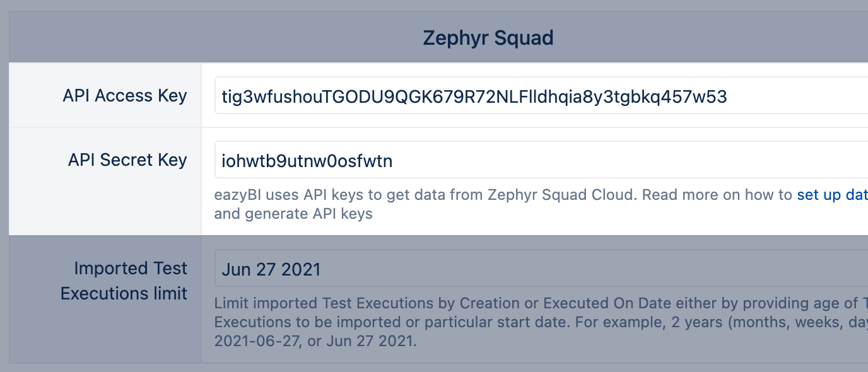The image size is (868, 372).
Task: Click the blue hyperlink after Read more
Action: point(831,195)
